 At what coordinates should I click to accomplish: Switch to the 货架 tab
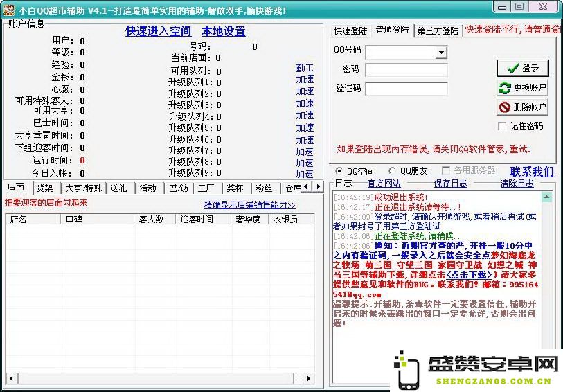click(x=45, y=188)
